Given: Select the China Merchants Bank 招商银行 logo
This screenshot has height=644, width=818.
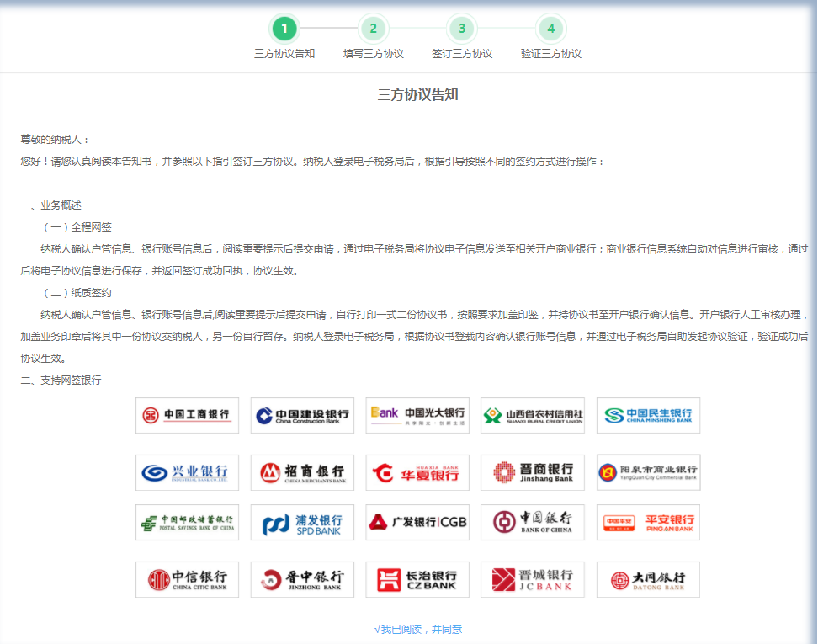Looking at the screenshot, I should pyautogui.click(x=302, y=472).
